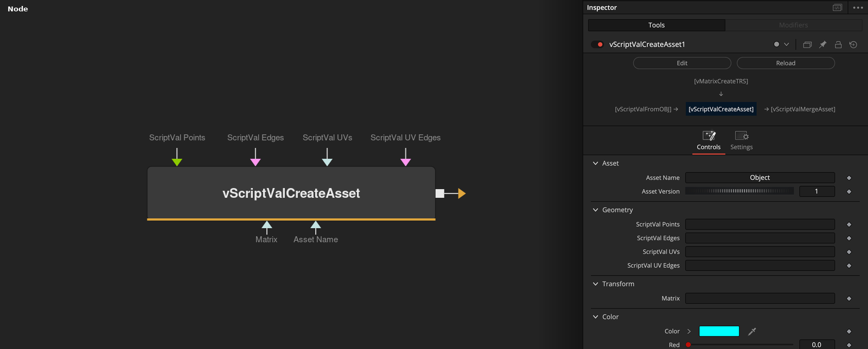Click the orange node output arrow
The image size is (868, 349).
coord(462,193)
